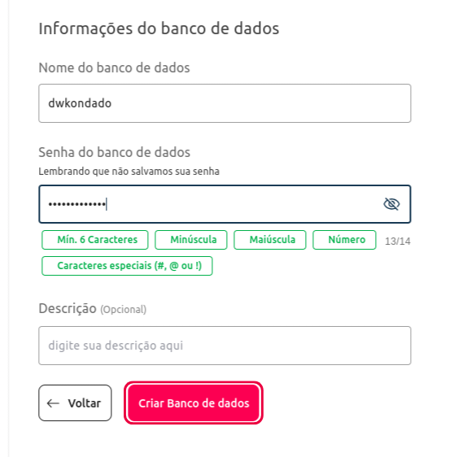Viewport: 476px width, 457px height.
Task: Focus the Nome do banco de dados field
Action: pyautogui.click(x=225, y=103)
